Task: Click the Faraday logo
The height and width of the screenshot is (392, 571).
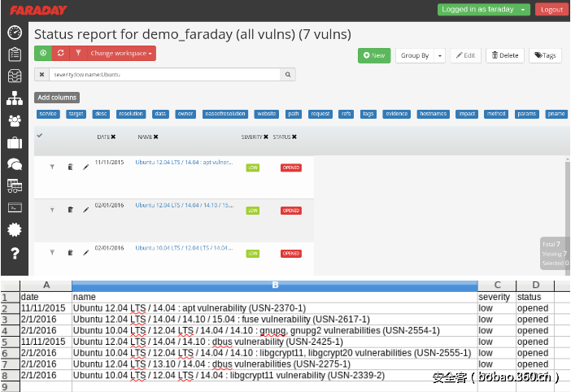Action: [38, 11]
